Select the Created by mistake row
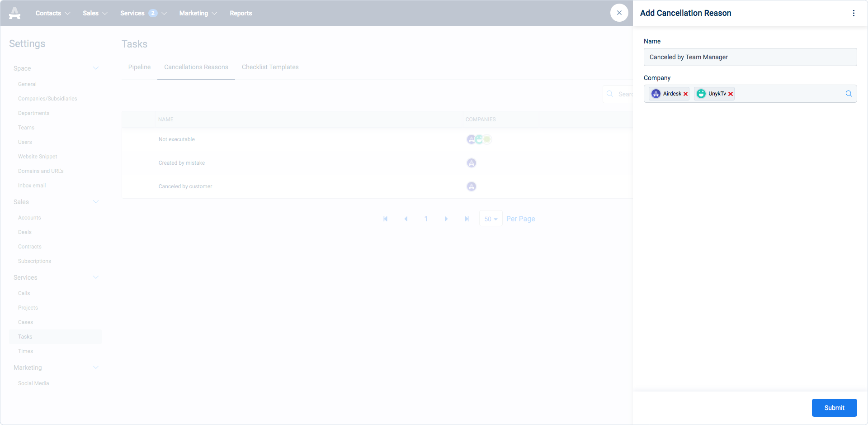868x425 pixels. 377,163
